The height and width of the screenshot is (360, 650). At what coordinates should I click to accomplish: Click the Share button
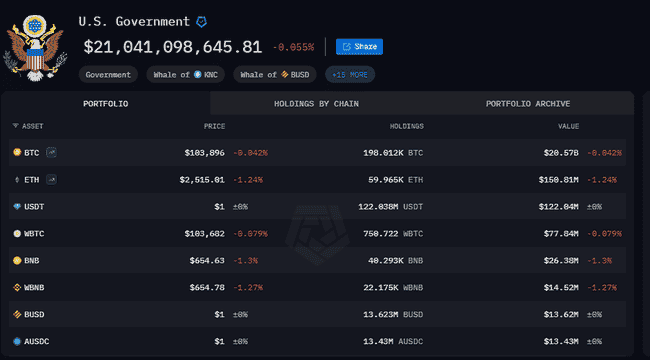pyautogui.click(x=359, y=46)
